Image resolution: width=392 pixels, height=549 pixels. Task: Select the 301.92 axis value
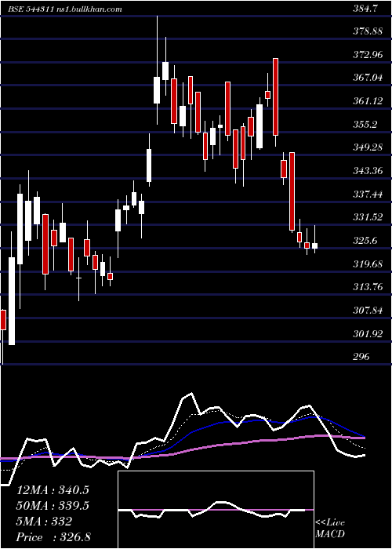pyautogui.click(x=368, y=333)
